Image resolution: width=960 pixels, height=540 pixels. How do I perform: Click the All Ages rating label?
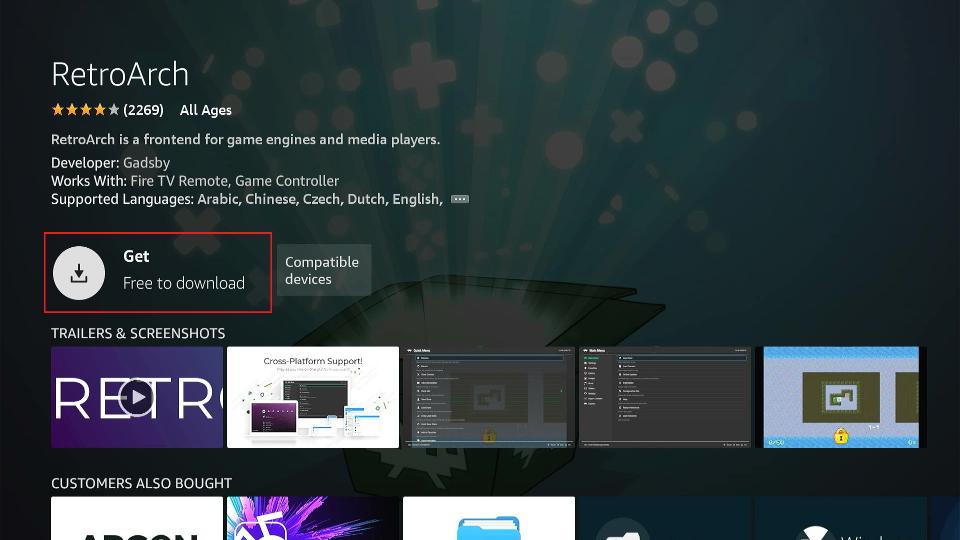[206, 110]
